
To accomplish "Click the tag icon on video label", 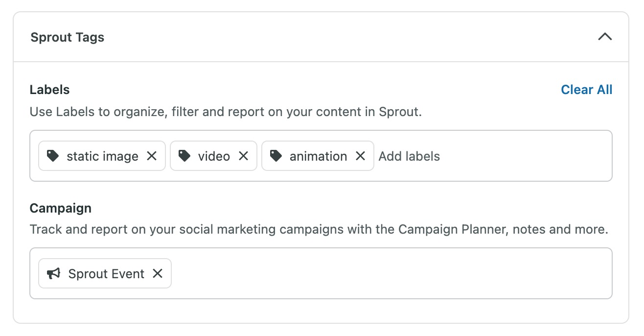I will (184, 156).
